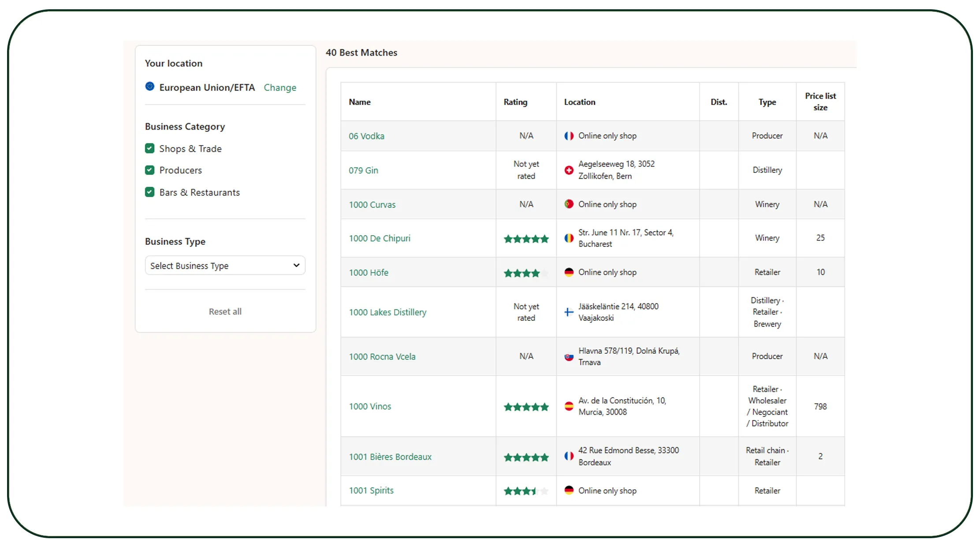The image size is (980, 547).
Task: Click the 'Distillery · Retailer · Brewery' type cell
Action: (x=768, y=312)
